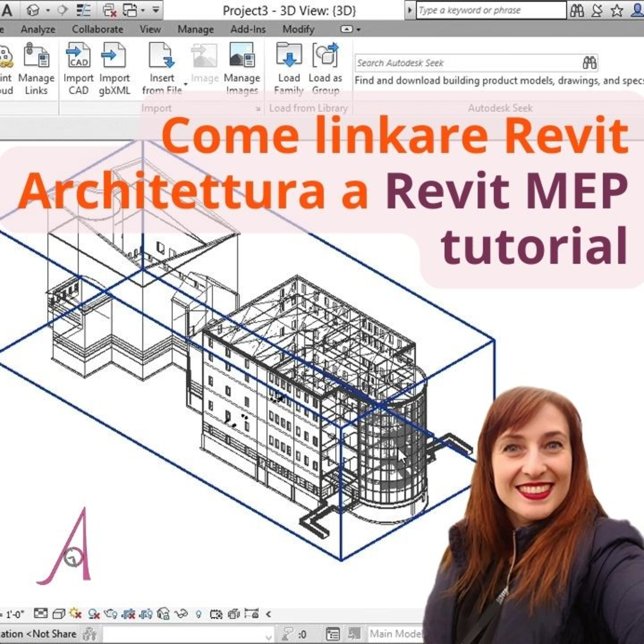
Task: Toggle the Shadows off icon
Action: pos(94,614)
